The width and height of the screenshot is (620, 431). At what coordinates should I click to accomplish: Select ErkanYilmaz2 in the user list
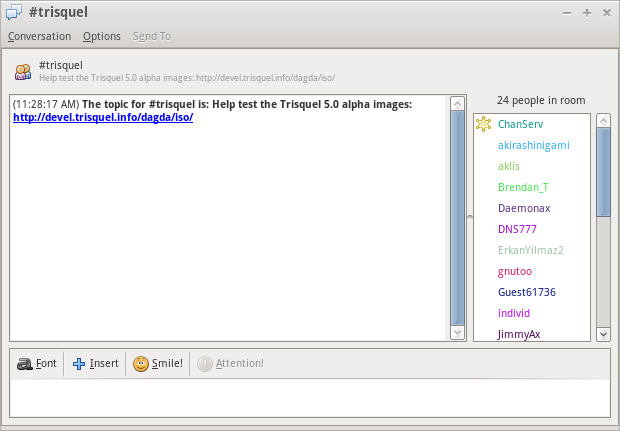point(531,250)
